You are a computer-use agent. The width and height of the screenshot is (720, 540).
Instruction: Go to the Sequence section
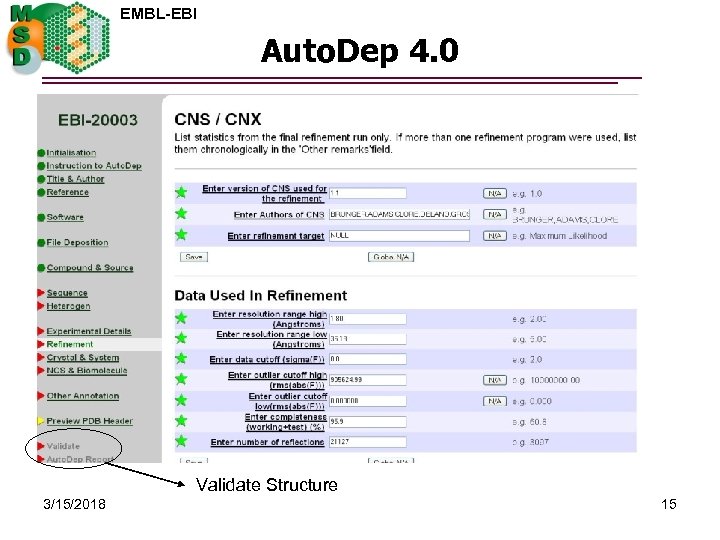[x=67, y=293]
